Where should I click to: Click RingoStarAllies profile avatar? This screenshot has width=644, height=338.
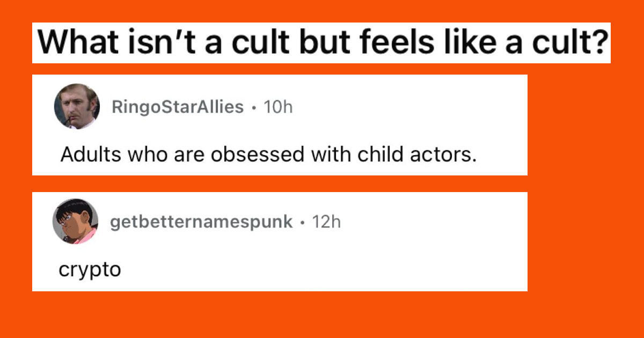[77, 106]
